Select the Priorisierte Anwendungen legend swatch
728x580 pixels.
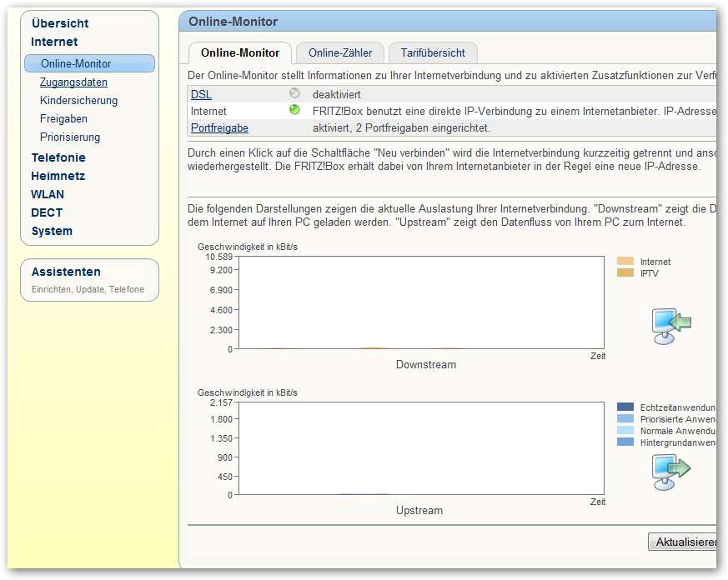625,418
